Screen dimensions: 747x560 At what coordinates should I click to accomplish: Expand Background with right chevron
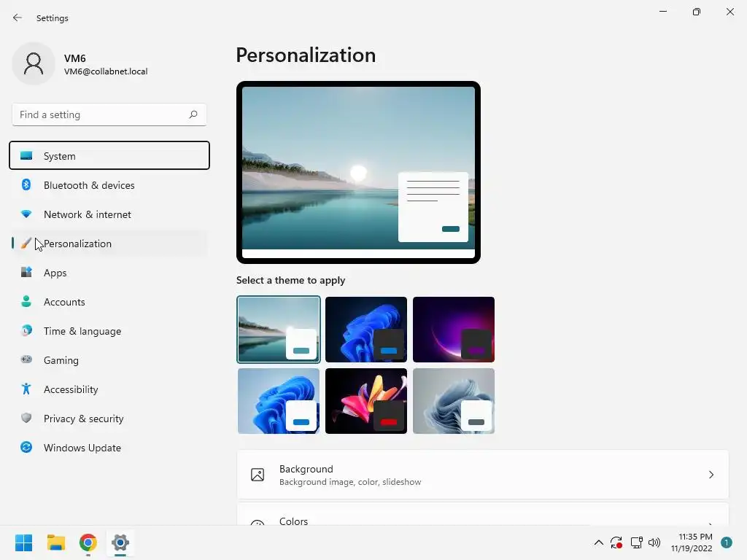[711, 475]
